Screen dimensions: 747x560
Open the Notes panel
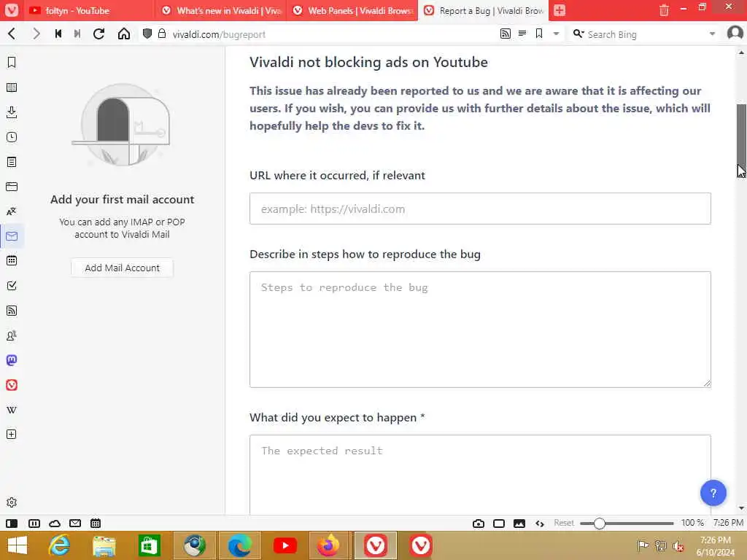click(x=12, y=162)
